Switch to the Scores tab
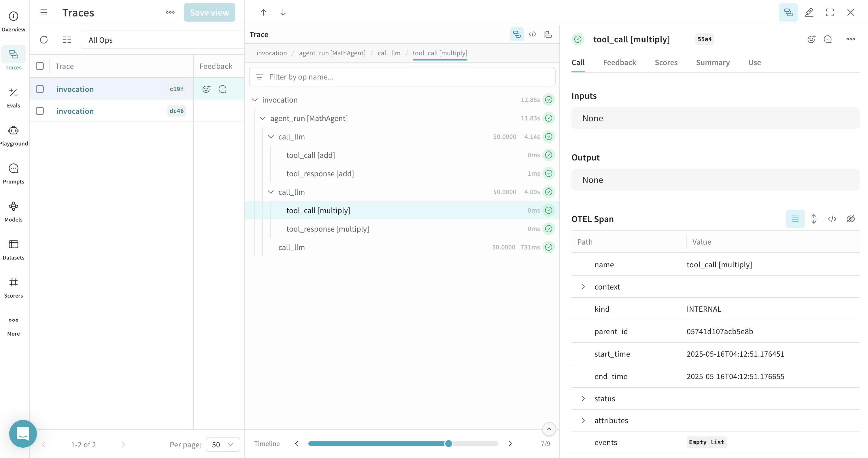The width and height of the screenshot is (868, 458). [x=666, y=63]
